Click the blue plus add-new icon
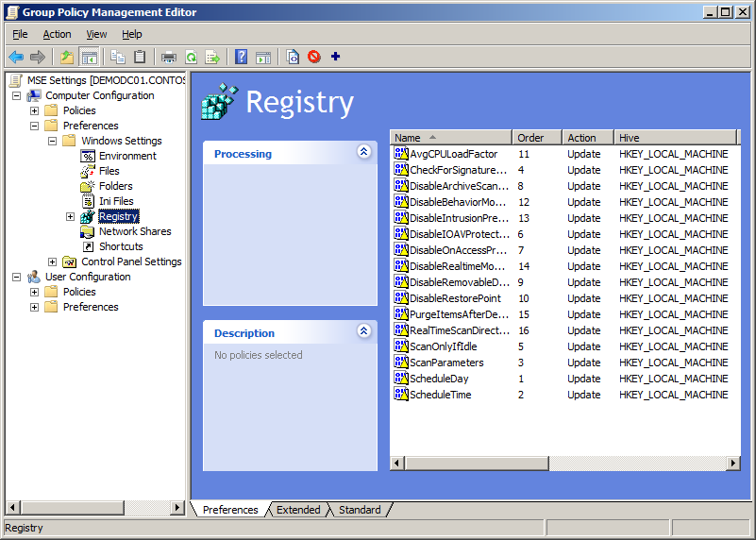This screenshot has width=756, height=540. [335, 57]
